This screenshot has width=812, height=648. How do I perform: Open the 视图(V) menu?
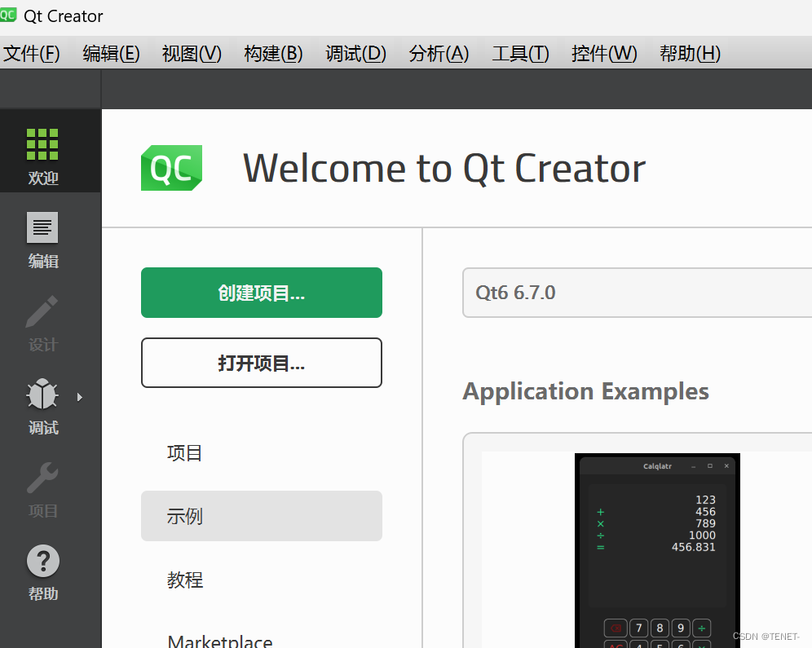click(192, 53)
